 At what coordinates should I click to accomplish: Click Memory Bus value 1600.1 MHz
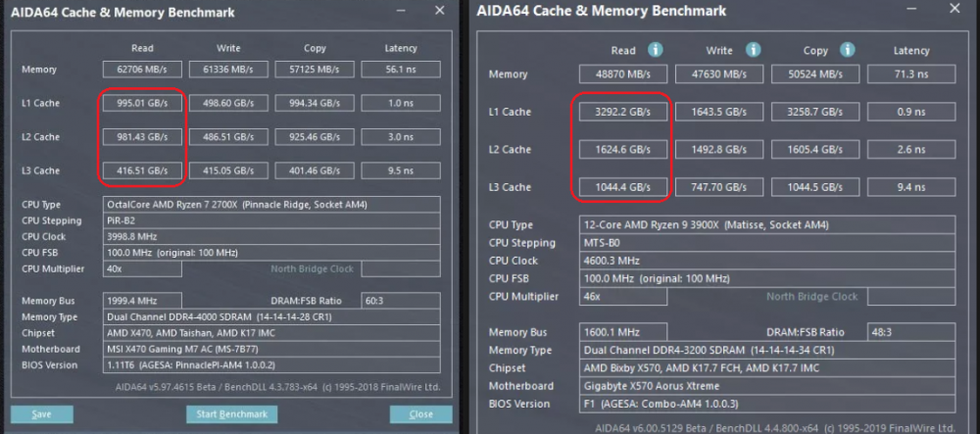[x=623, y=332]
